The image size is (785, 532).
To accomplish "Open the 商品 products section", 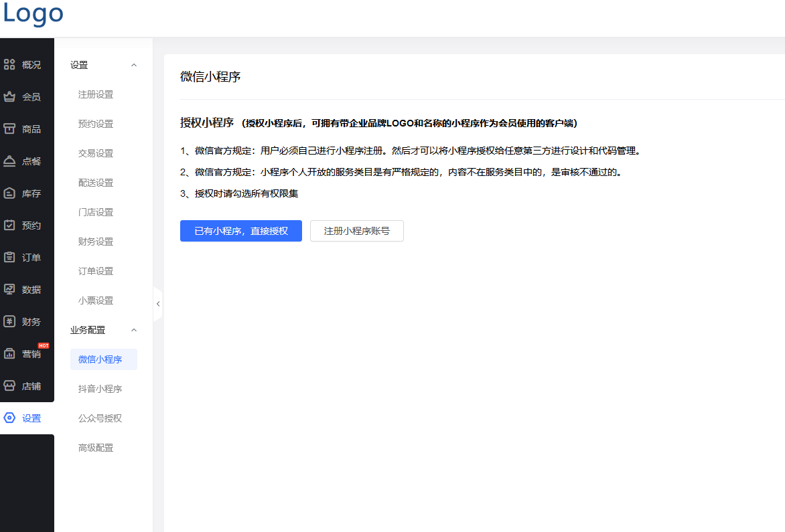I will pos(27,128).
